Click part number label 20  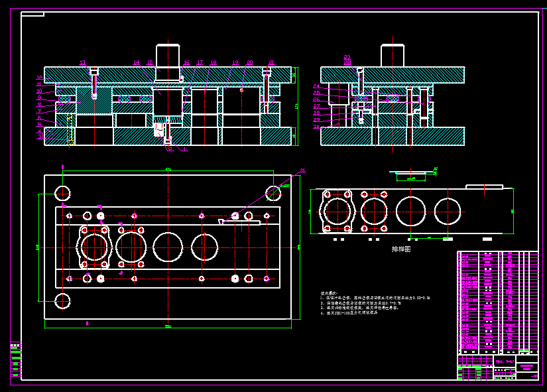tap(250, 63)
